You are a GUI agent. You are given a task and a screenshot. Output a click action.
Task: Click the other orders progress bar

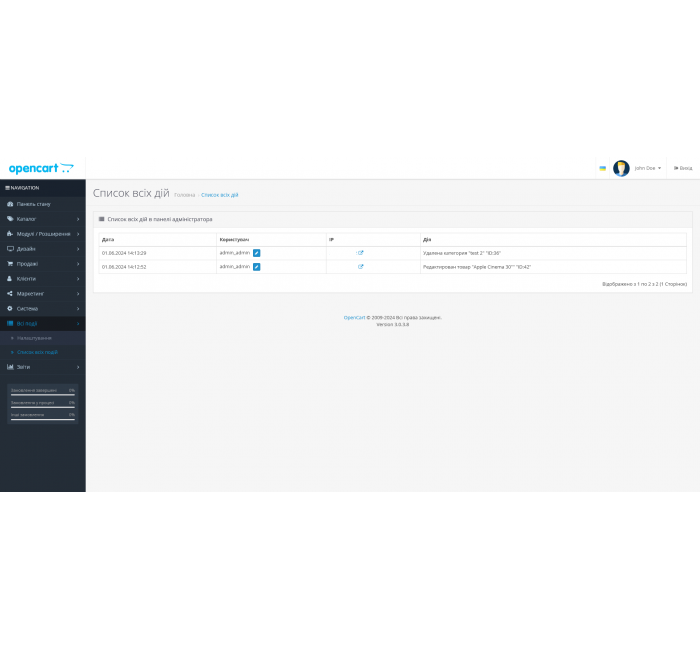tap(43, 419)
